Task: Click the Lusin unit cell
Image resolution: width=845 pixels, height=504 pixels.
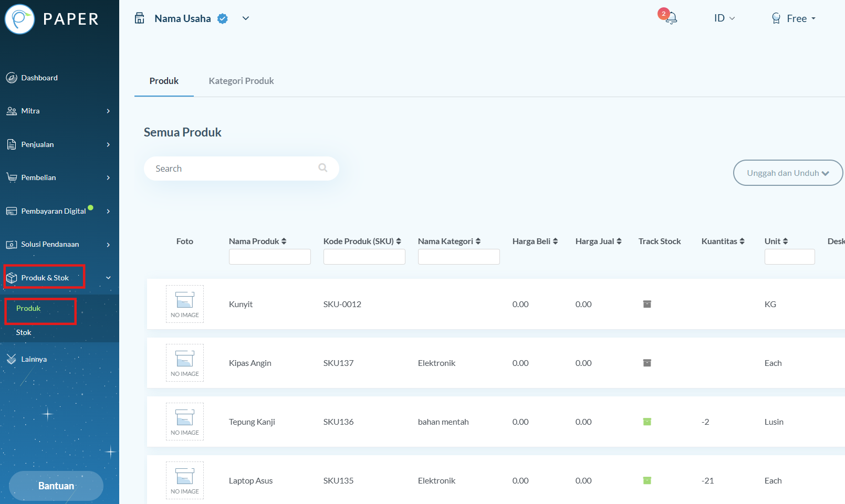Action: [x=774, y=422]
